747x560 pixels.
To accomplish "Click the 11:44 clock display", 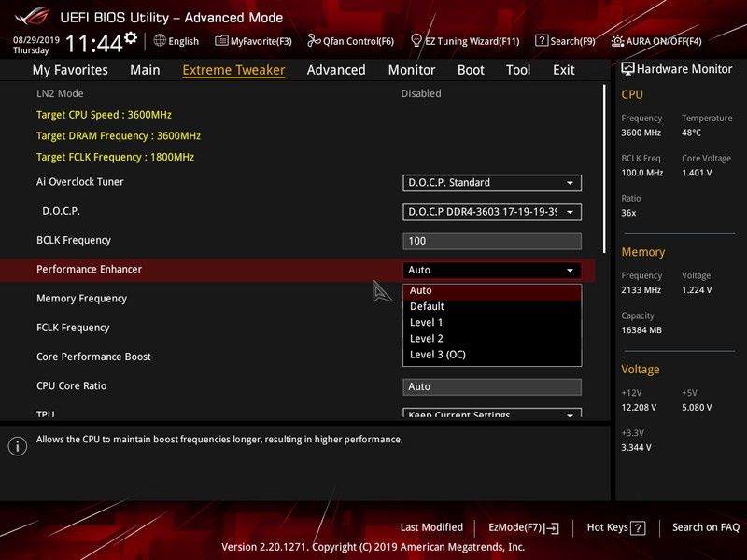I will (x=94, y=44).
